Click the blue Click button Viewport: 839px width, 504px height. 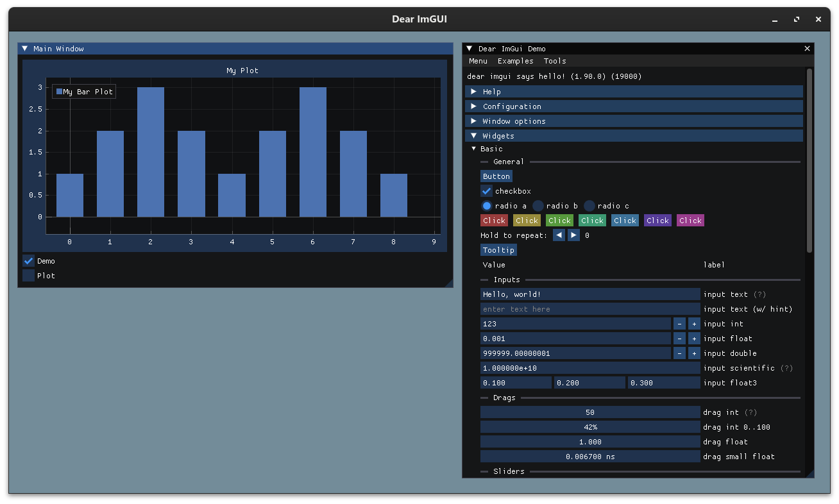(625, 221)
